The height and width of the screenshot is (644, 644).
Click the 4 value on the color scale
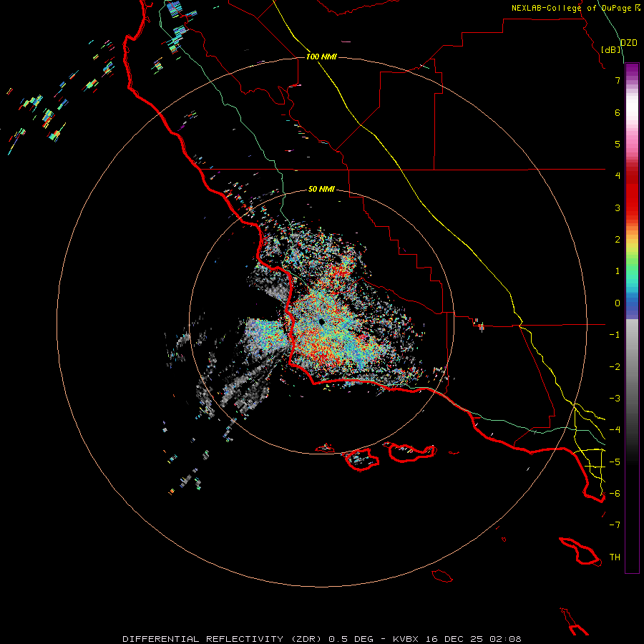[x=618, y=176]
